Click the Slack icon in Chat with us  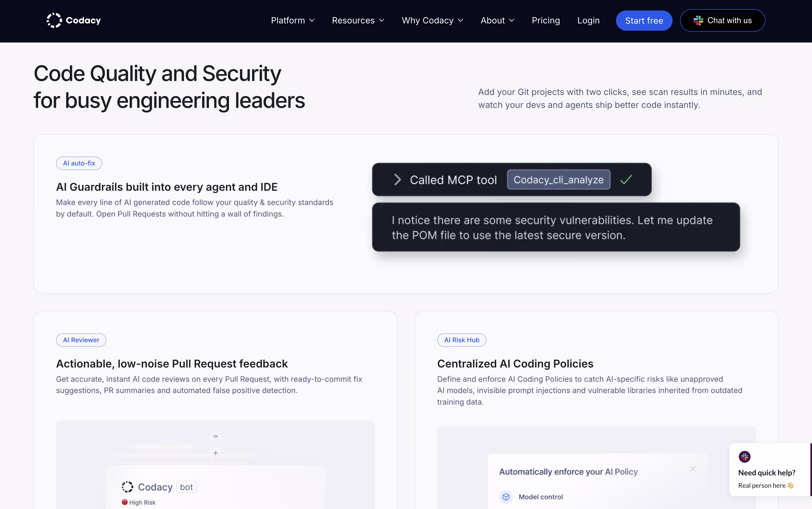[698, 20]
